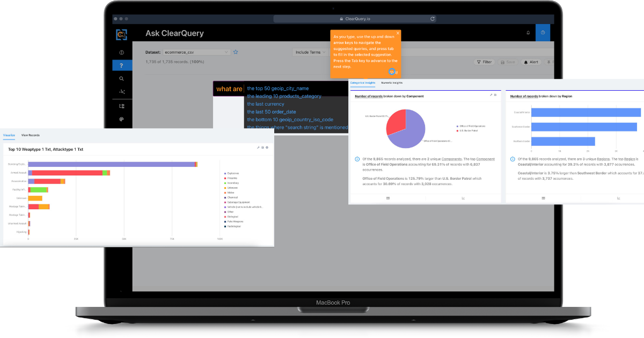Click the Filter button
Viewport: 644px width, 338px height.
click(484, 62)
